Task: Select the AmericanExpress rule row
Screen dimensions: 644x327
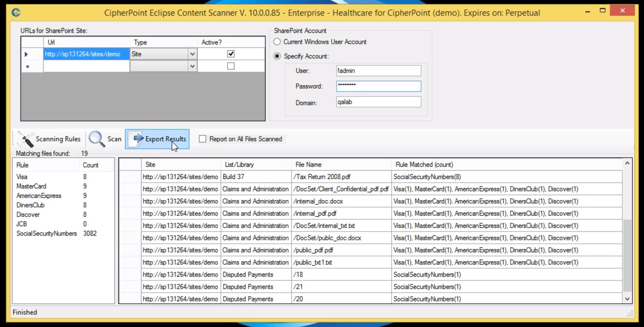Action: 63,196
